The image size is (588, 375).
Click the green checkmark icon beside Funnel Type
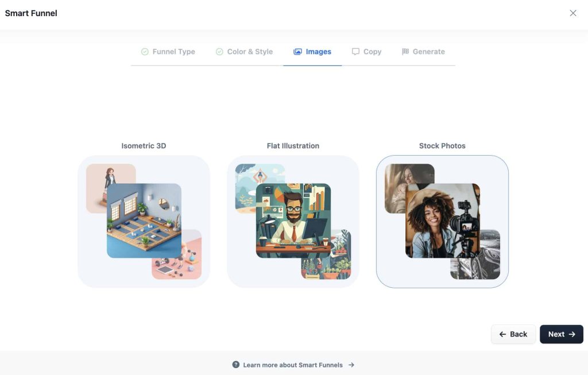[145, 51]
